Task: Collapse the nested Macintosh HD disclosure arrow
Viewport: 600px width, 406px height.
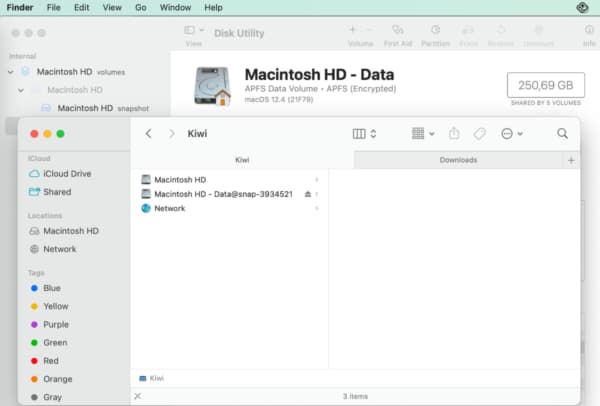Action: click(x=21, y=90)
